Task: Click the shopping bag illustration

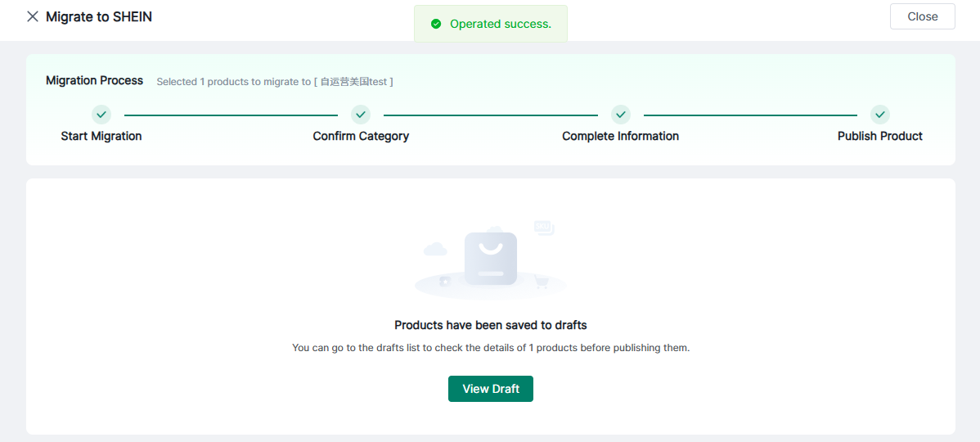Action: tap(490, 259)
